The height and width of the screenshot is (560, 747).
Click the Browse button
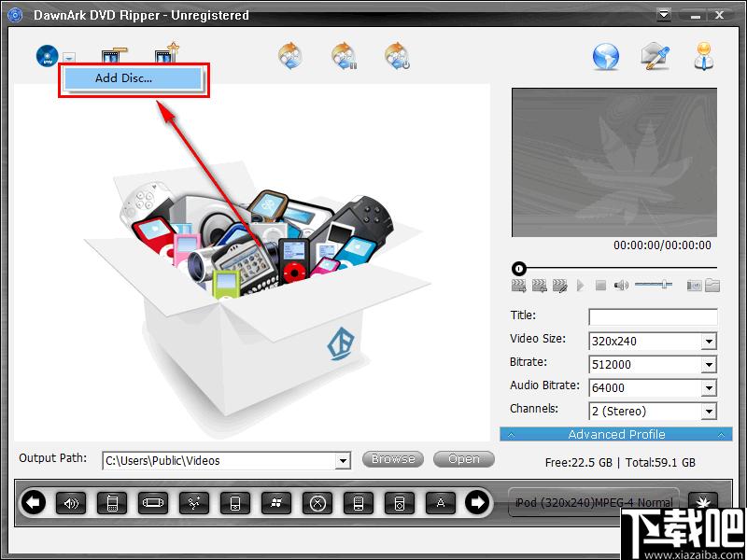(393, 459)
